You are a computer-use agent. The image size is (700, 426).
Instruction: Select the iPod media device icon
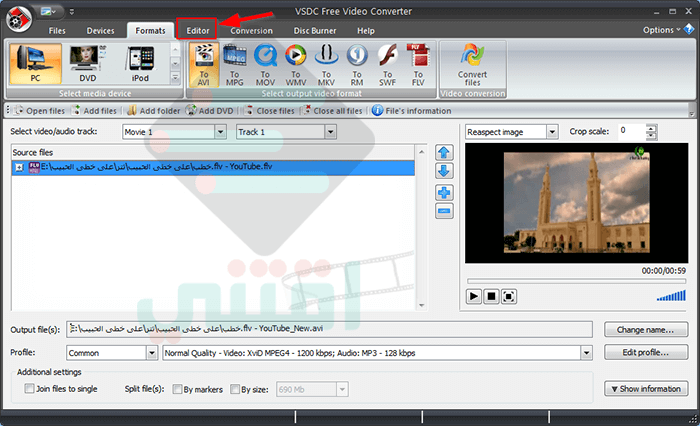(140, 64)
